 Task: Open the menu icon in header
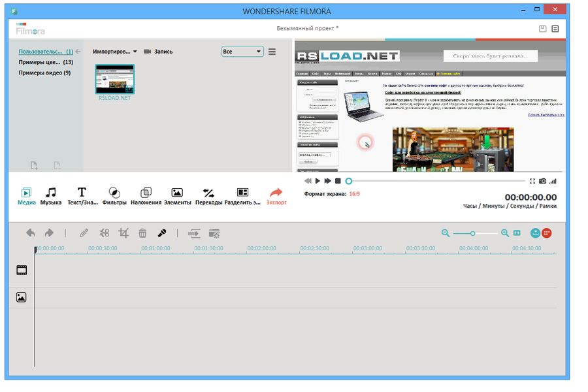point(555,29)
